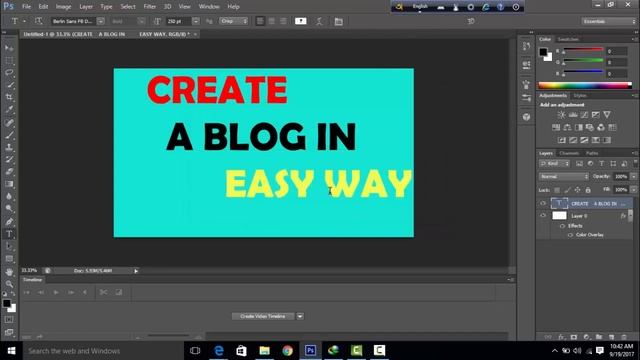Click Brightness/Contrast adjustment icon
Viewport: 640px width, 360px height.
tap(562, 115)
